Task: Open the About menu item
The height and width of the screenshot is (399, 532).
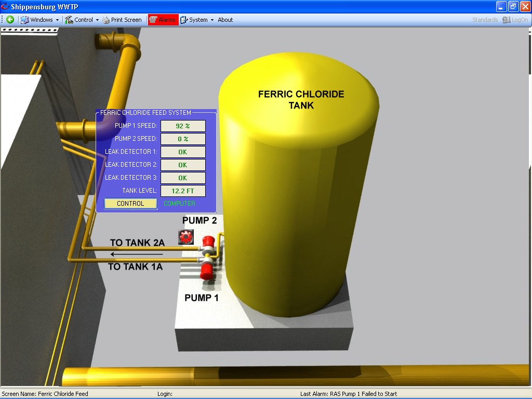Action: [225, 20]
